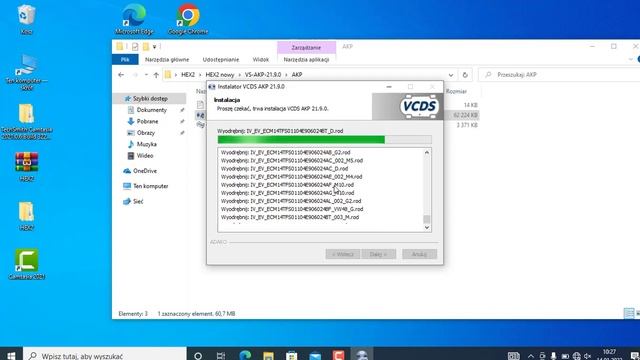Switch to the details view icon in Explorer's status bar
The height and width of the screenshot is (360, 640).
[629, 313]
